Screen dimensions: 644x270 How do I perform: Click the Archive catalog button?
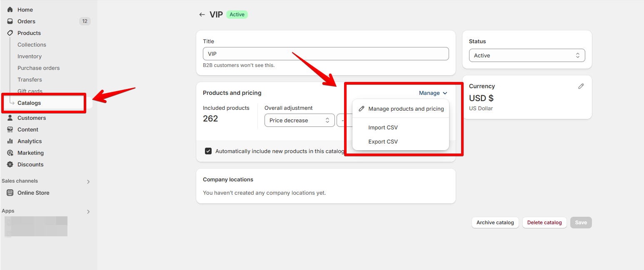[x=495, y=223]
